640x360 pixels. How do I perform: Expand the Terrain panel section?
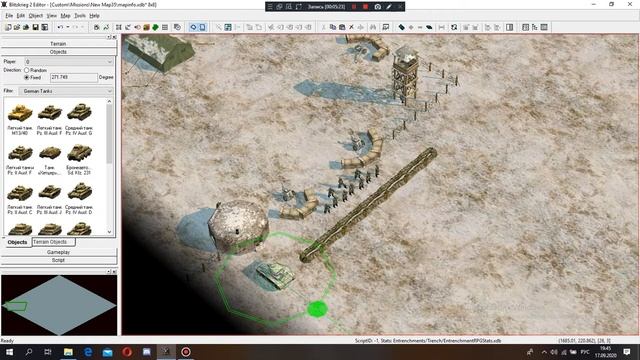(58, 43)
